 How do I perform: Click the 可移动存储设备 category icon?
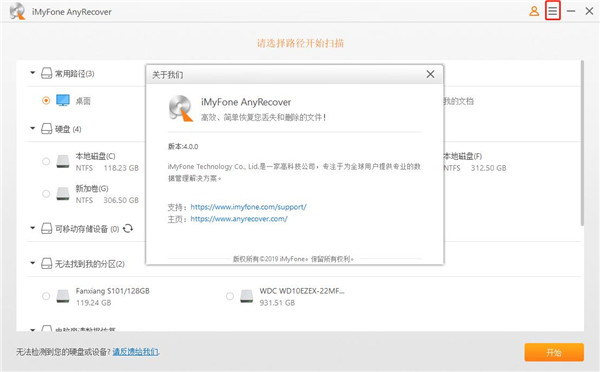(46, 228)
